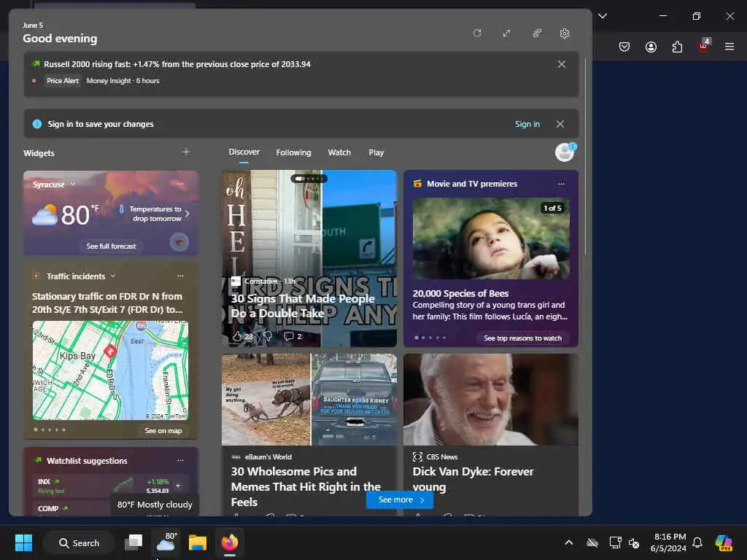Image resolution: width=747 pixels, height=560 pixels.
Task: Click the See more button
Action: [400, 499]
